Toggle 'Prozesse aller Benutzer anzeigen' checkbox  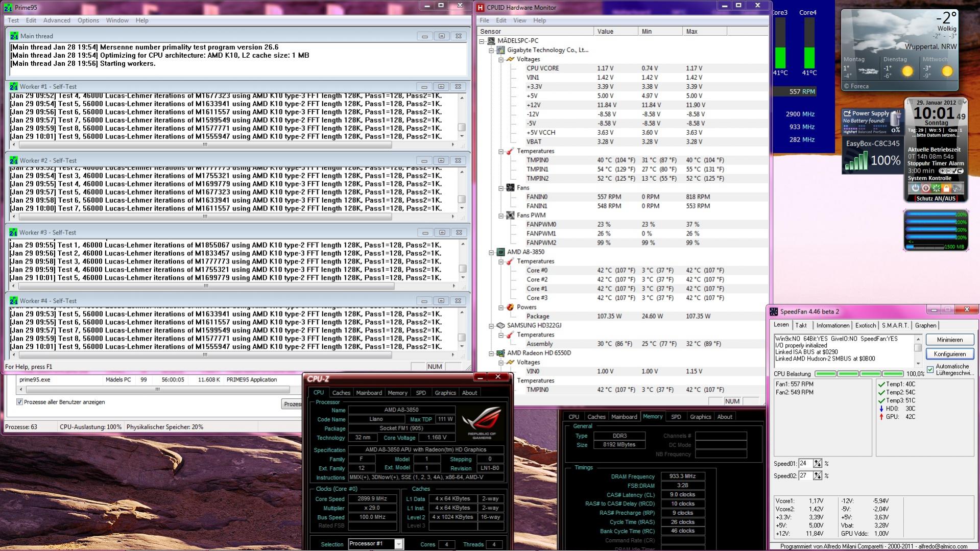coord(19,402)
